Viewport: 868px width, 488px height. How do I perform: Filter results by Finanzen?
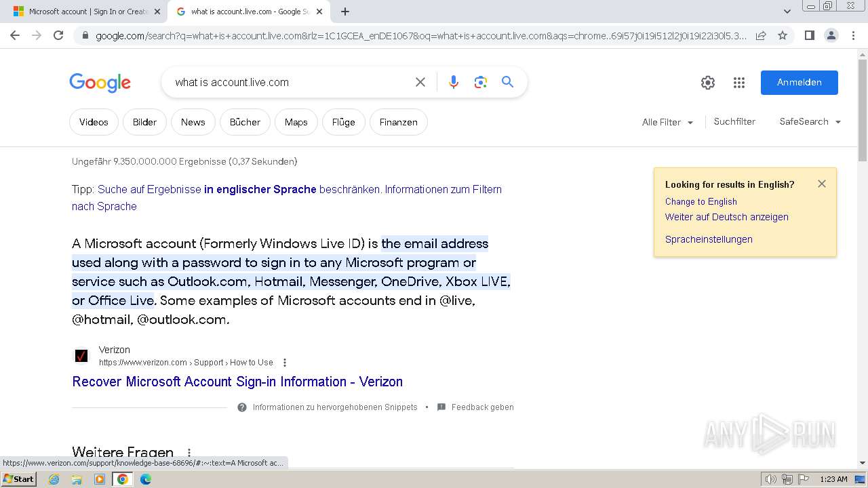pyautogui.click(x=398, y=122)
